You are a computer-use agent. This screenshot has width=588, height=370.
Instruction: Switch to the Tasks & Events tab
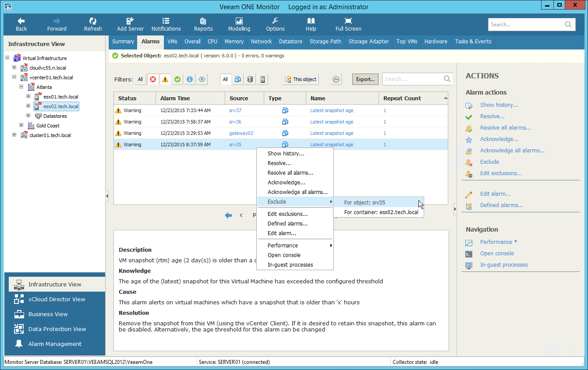(473, 42)
